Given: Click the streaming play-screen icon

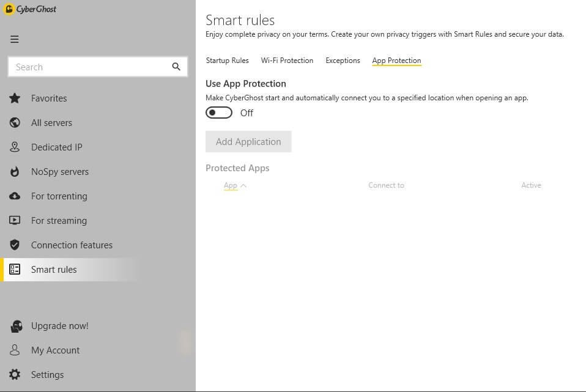Looking at the screenshot, I should (x=15, y=220).
